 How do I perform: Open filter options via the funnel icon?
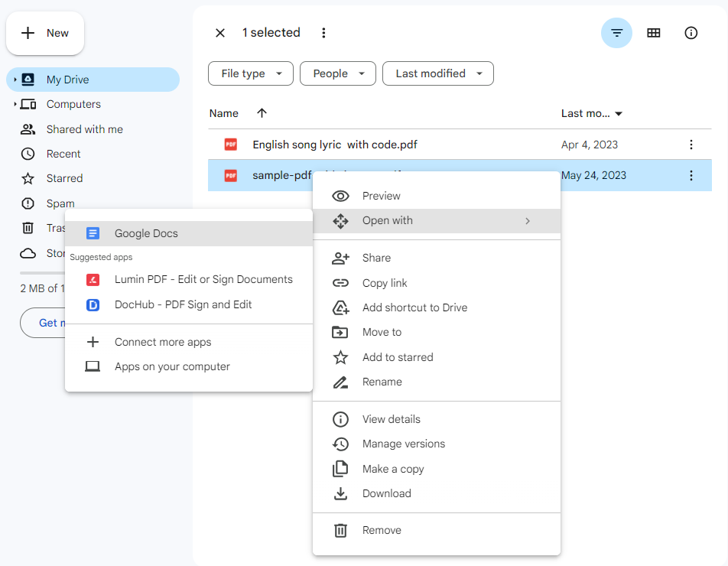(x=616, y=33)
